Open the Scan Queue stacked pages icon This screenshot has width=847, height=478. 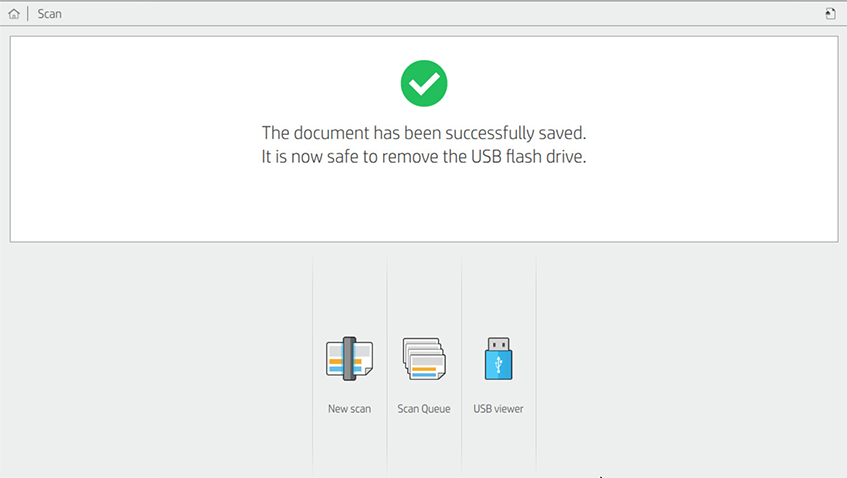[424, 359]
